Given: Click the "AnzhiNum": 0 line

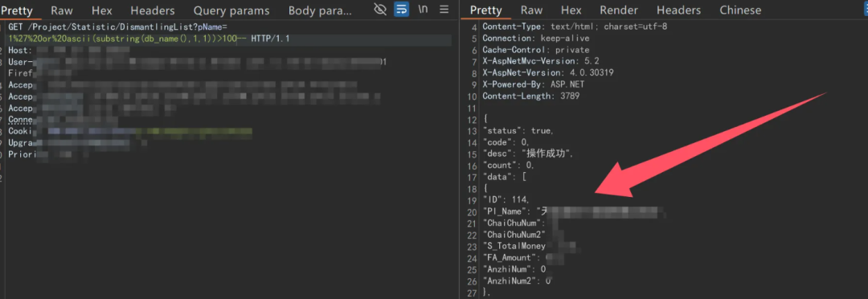Looking at the screenshot, I should tap(514, 269).
